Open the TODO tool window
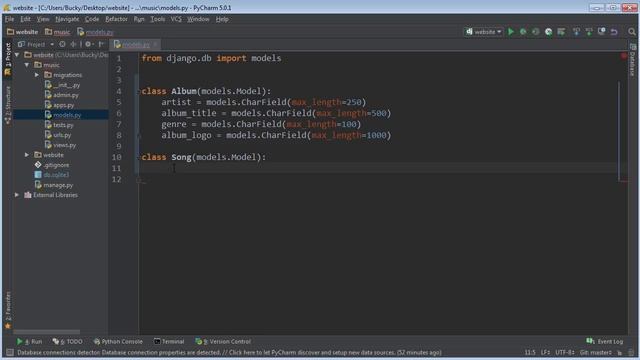Screen dimensions: 640x360 click(67, 342)
